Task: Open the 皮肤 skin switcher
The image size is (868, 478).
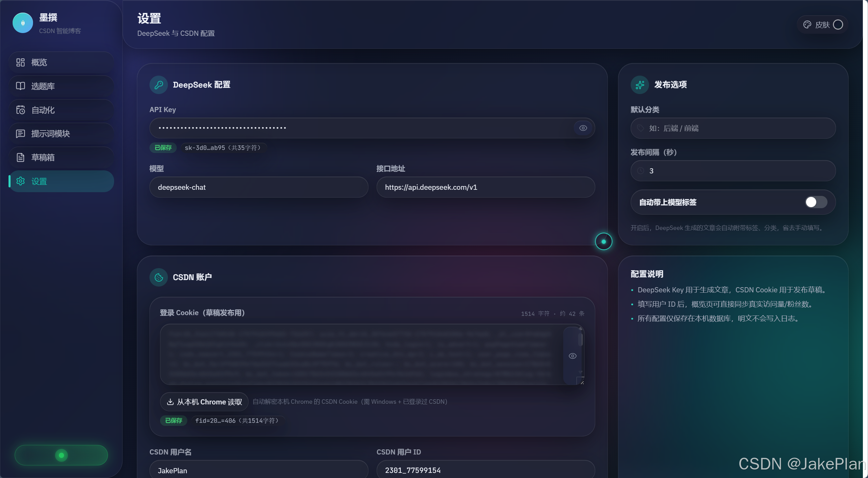Action: pyautogui.click(x=823, y=25)
